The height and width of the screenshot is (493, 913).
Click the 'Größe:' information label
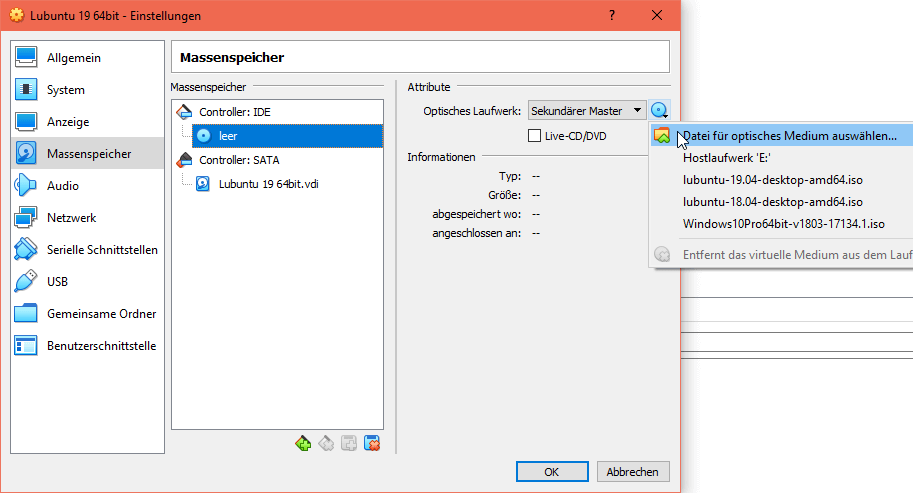click(504, 195)
